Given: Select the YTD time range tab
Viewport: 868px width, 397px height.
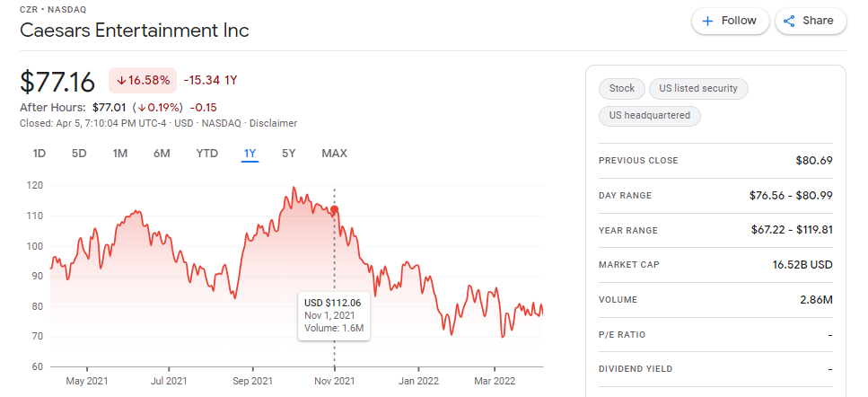Looking at the screenshot, I should [207, 154].
